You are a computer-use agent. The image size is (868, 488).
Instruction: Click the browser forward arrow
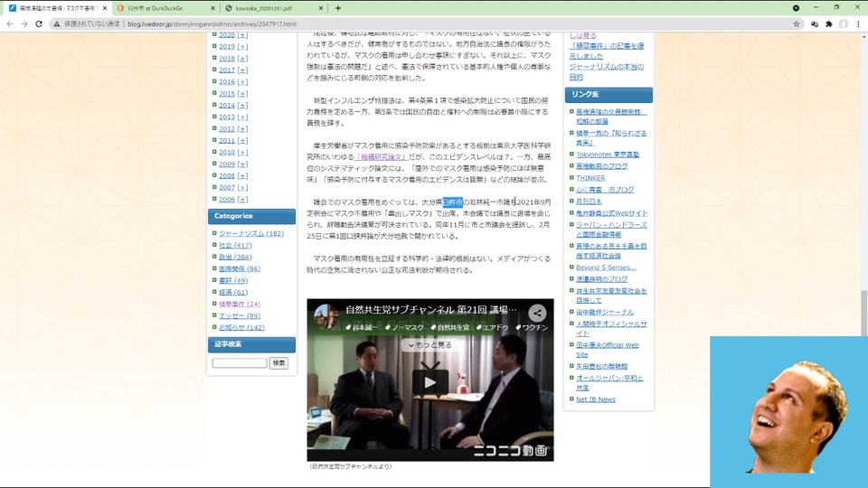click(24, 23)
